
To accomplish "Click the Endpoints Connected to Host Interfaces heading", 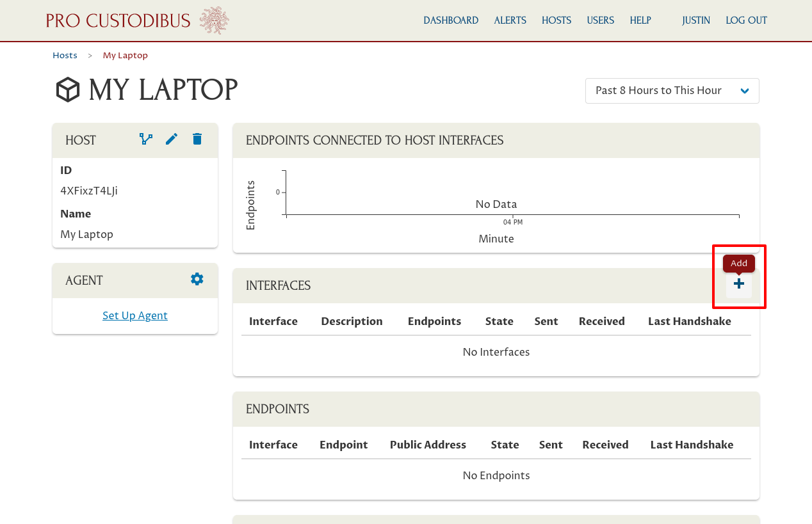I will (x=375, y=140).
